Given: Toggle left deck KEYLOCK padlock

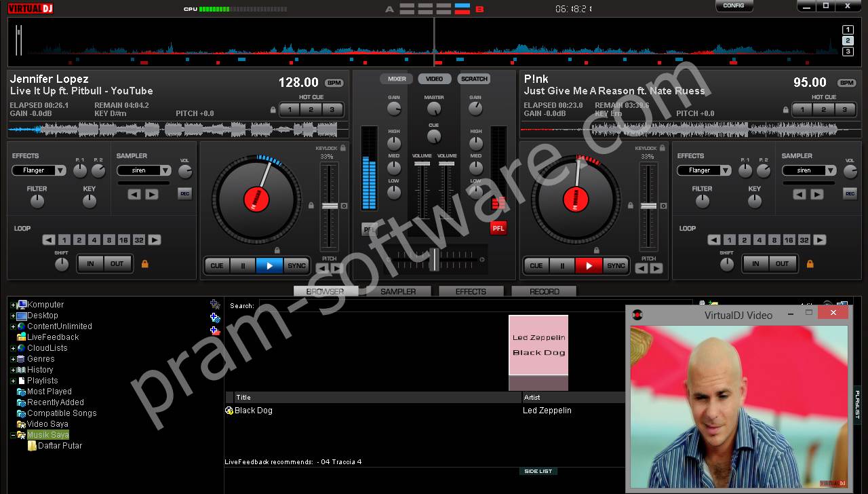Looking at the screenshot, I should click(x=343, y=147).
